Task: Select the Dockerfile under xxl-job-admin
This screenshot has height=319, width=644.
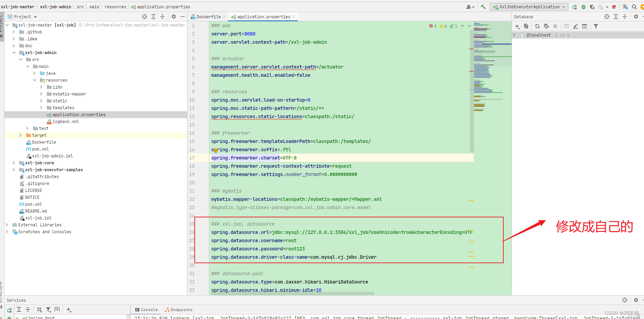Action: coord(44,142)
